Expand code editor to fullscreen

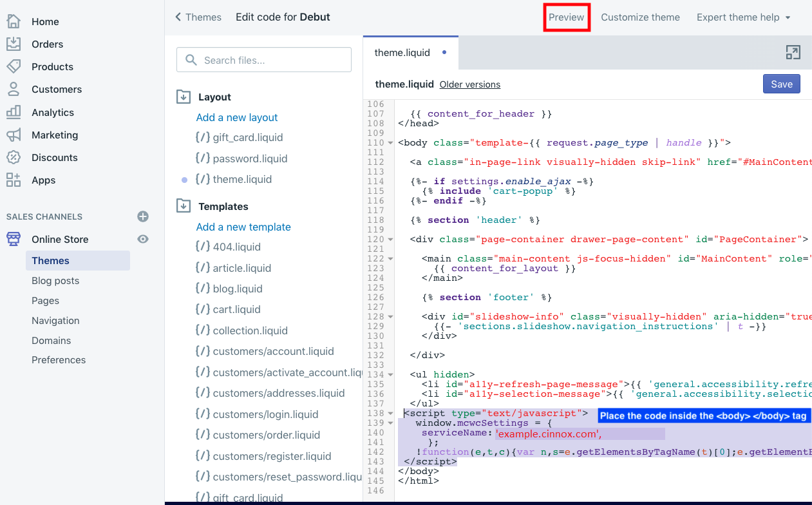[793, 53]
